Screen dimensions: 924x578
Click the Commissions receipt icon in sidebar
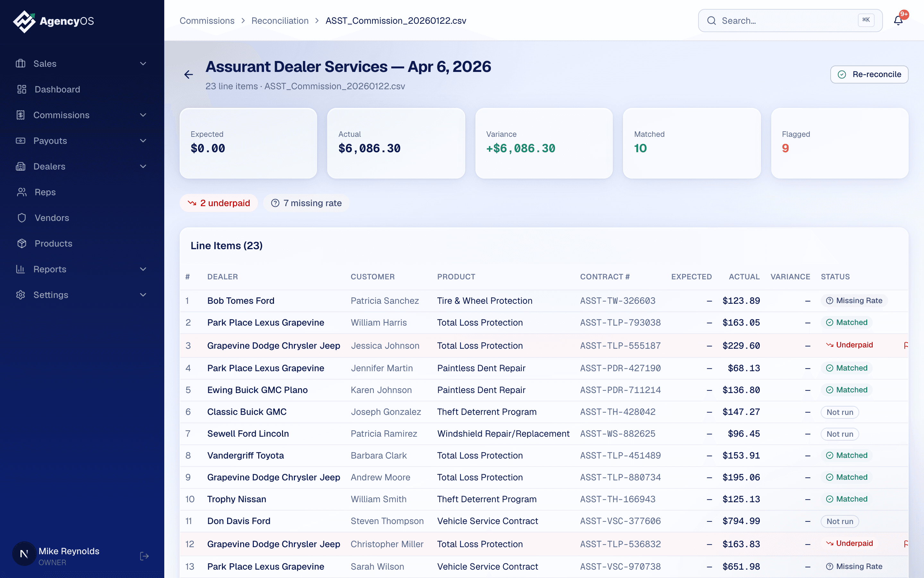click(x=21, y=115)
